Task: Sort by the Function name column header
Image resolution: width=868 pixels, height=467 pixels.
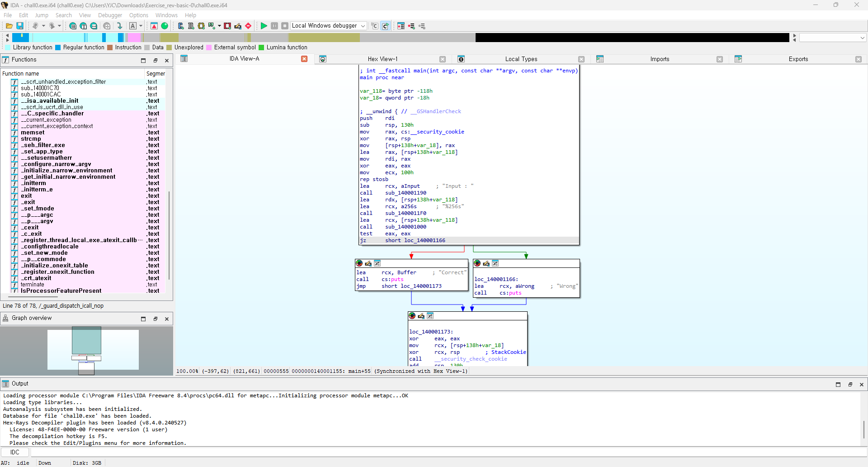Action: (x=72, y=73)
